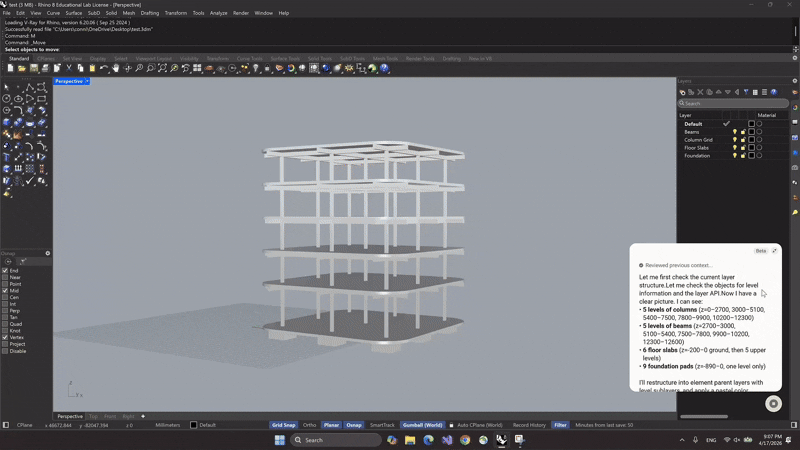Click the Undo arrow icon
Screen dimensions: 800x450
[x=104, y=68]
